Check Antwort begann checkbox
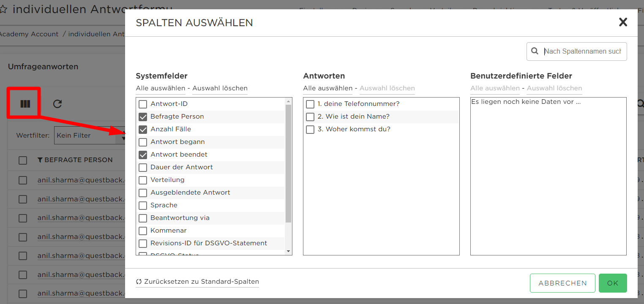 143,142
